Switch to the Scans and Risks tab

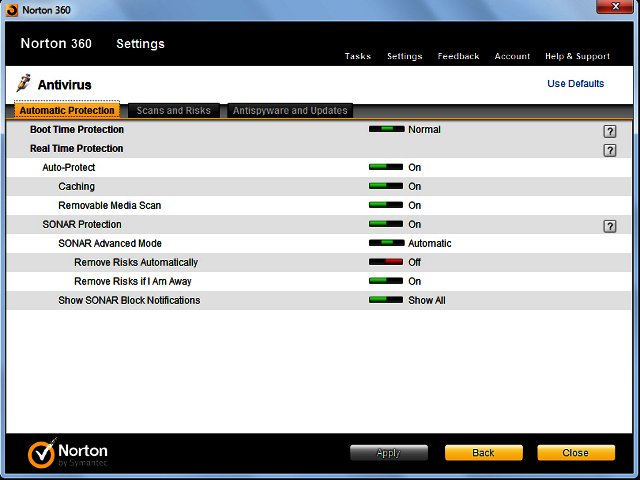coord(173,110)
